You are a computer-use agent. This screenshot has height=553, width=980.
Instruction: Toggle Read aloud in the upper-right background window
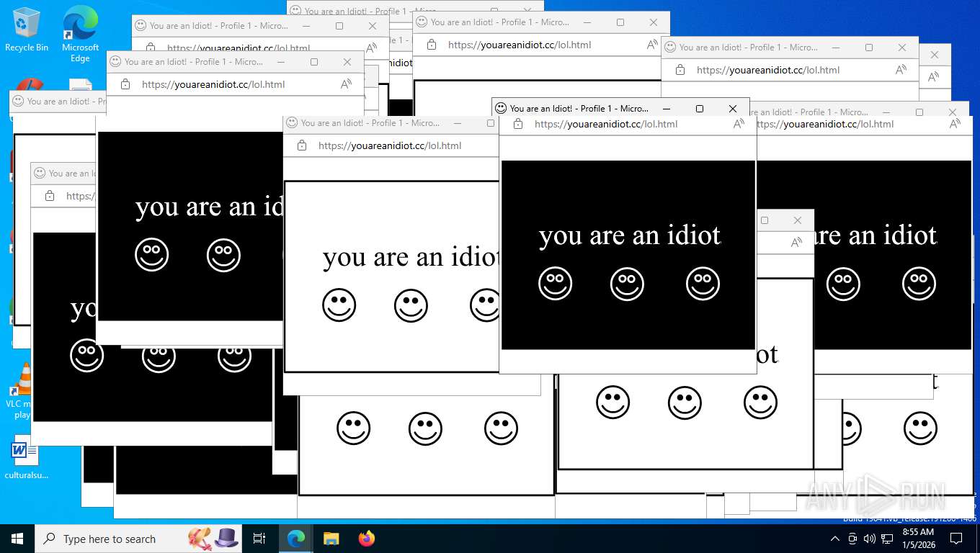[x=901, y=70]
